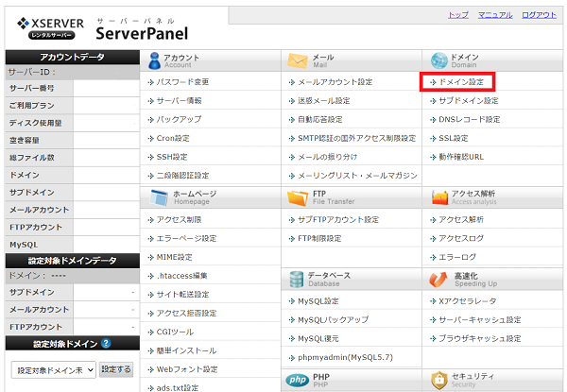
Task: Open the マニュアル link in header
Action: tap(495, 16)
